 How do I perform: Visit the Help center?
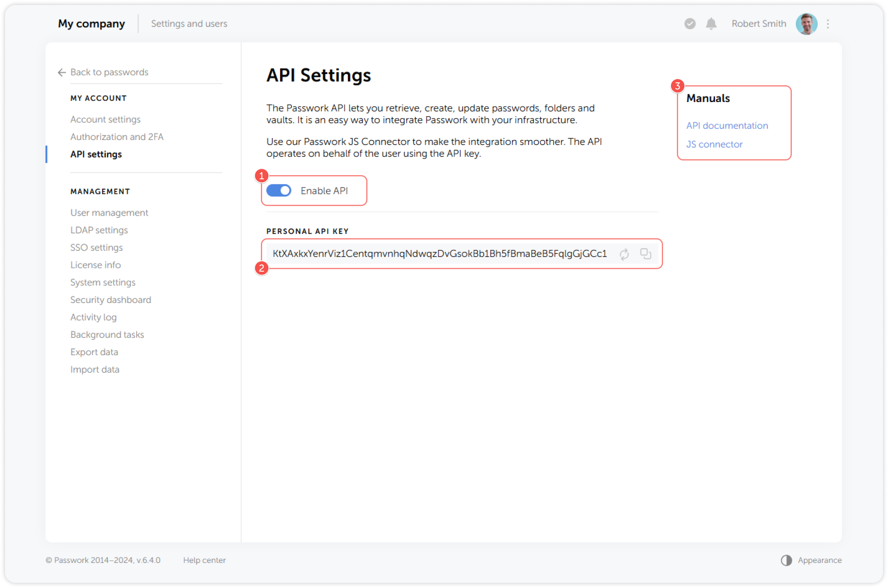tap(204, 560)
